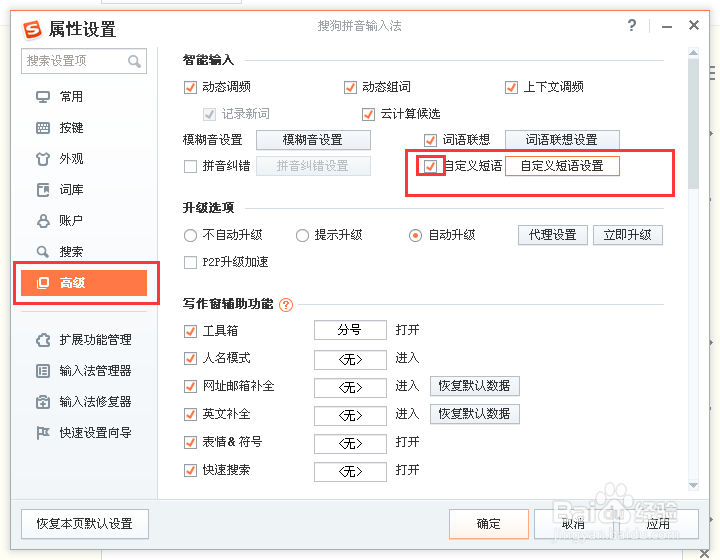Toggle 动态调频 checkbox

[190, 87]
